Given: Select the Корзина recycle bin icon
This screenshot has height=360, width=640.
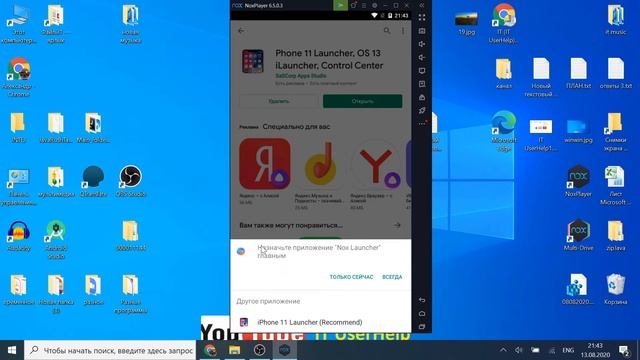Looking at the screenshot, I should (x=616, y=289).
